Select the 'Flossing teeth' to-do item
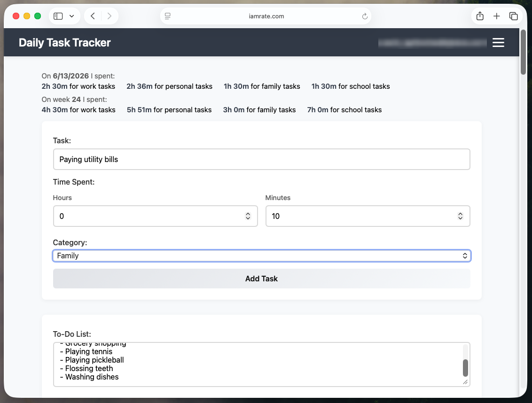The image size is (532, 403). [x=86, y=368]
